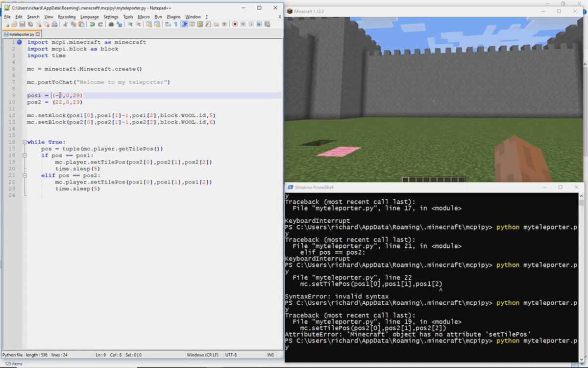Open a file using the Open icon
Screen dimensions: 588x368
point(13,24)
